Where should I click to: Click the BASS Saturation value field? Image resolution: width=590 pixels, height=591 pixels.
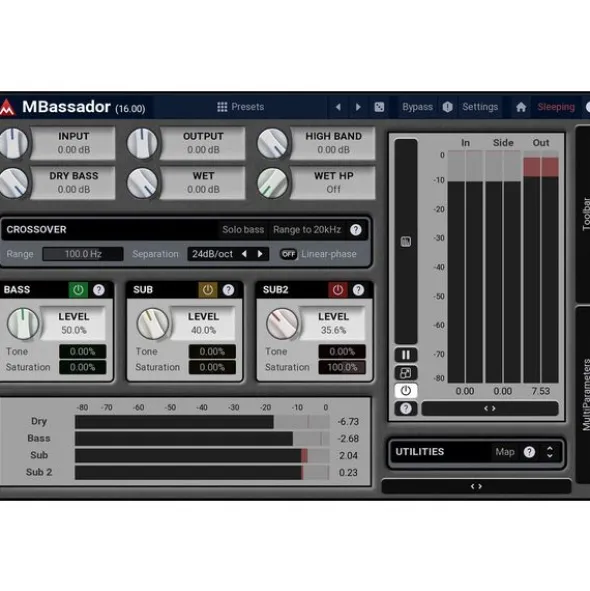[83, 367]
